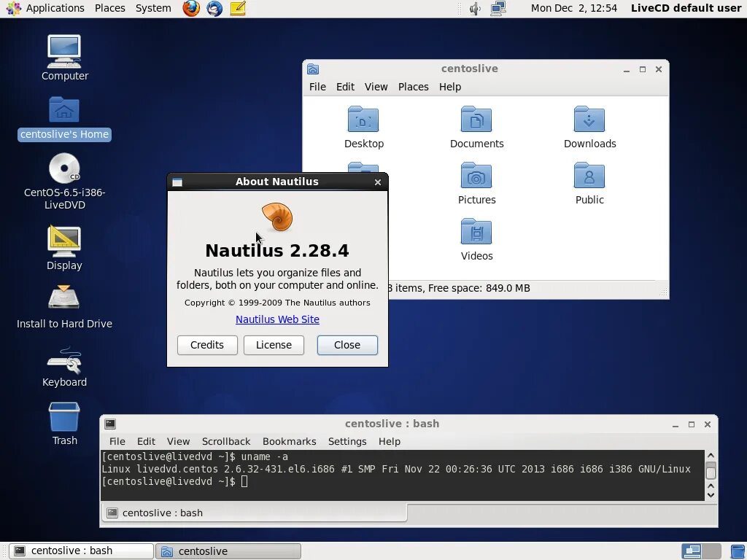Switch to second workspace in workspace switcher
The height and width of the screenshot is (560, 747).
tap(711, 551)
